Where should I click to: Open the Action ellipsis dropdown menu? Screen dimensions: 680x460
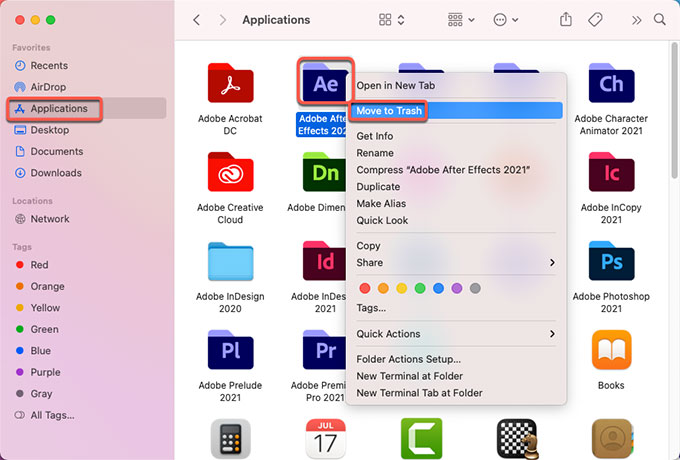pyautogui.click(x=506, y=20)
